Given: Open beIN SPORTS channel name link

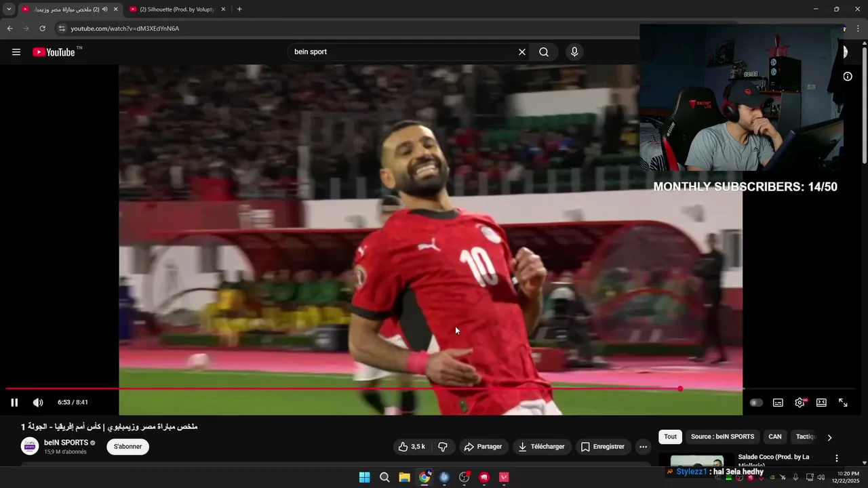Looking at the screenshot, I should (x=66, y=443).
